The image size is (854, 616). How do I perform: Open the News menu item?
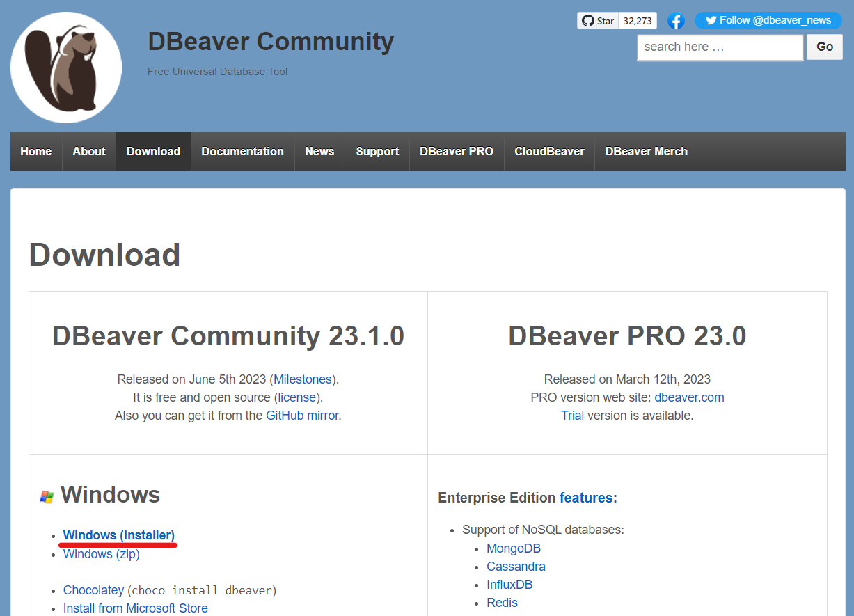(x=319, y=151)
